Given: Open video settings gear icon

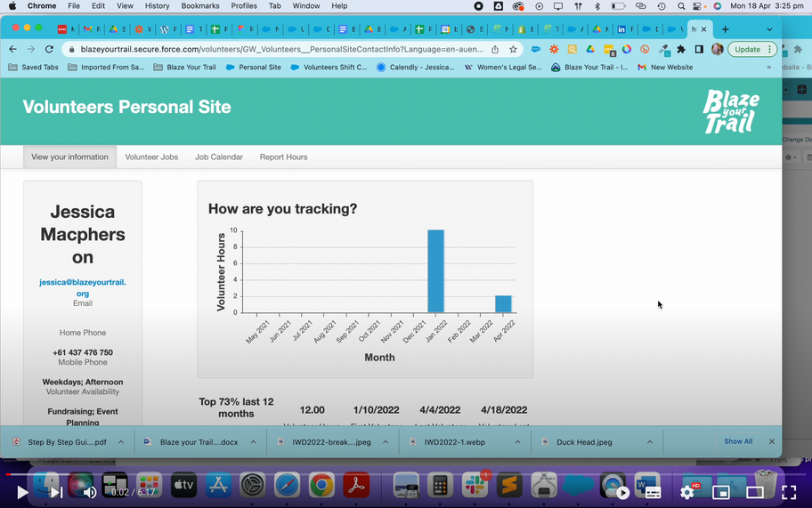Looking at the screenshot, I should coord(687,492).
